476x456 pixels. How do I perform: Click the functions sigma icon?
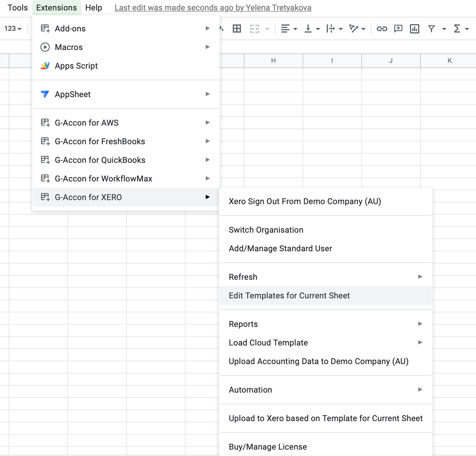[457, 28]
